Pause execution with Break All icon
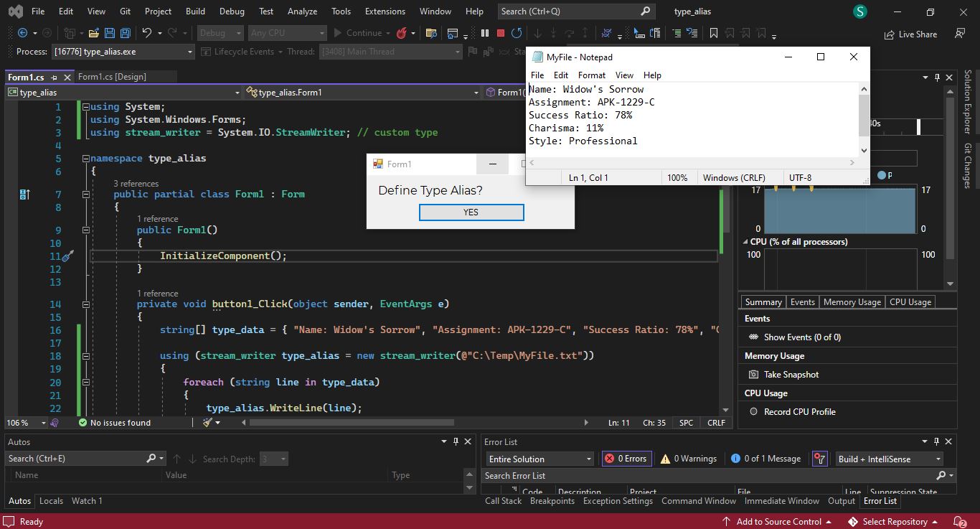The width and height of the screenshot is (980, 529). [x=485, y=33]
